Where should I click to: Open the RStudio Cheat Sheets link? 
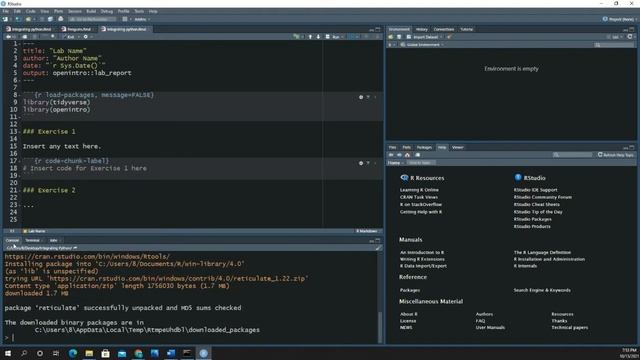point(536,204)
